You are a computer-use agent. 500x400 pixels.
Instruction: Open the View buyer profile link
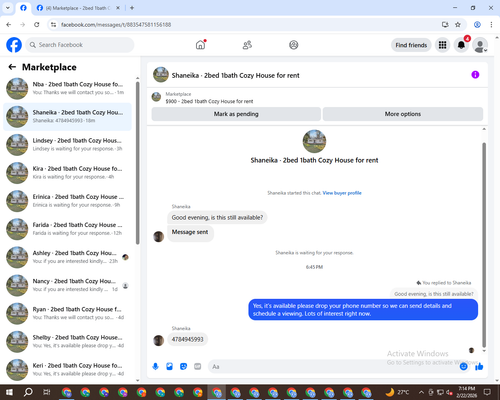tap(342, 193)
